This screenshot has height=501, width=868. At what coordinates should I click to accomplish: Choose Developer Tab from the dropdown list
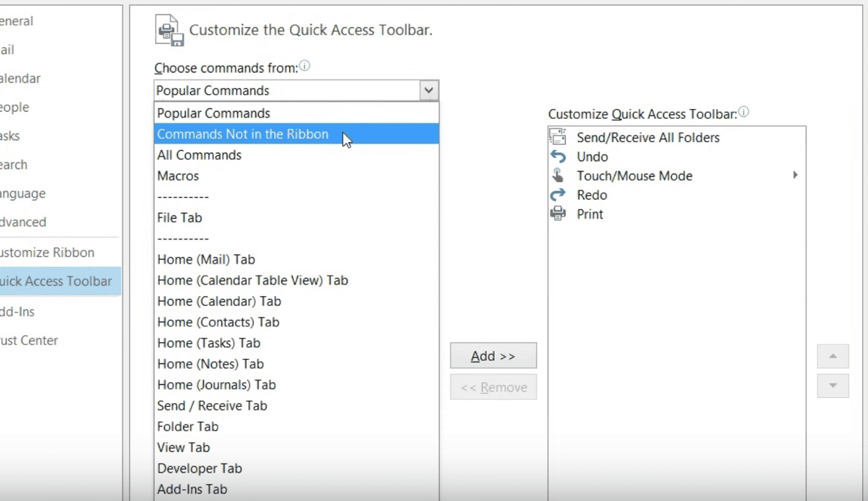click(x=199, y=469)
